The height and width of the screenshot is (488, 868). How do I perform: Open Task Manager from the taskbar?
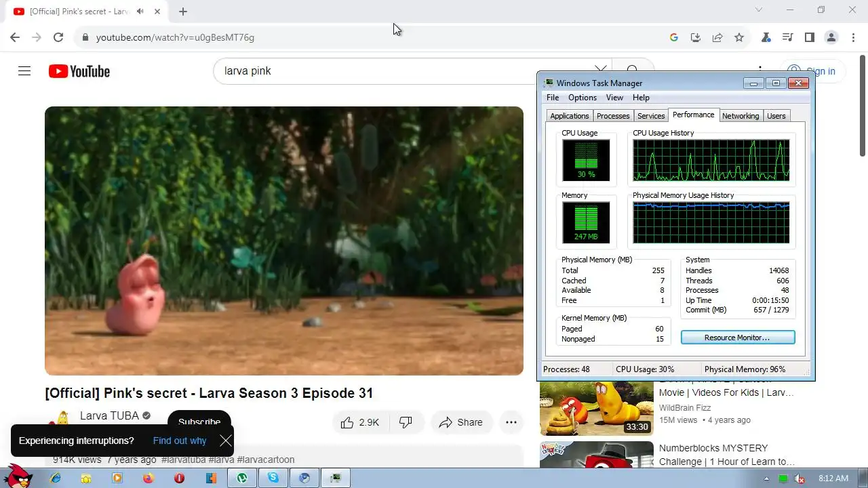pyautogui.click(x=336, y=478)
